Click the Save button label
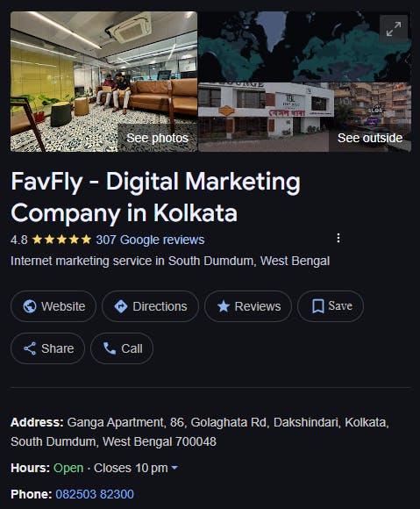The height and width of the screenshot is (509, 420). [x=340, y=305]
